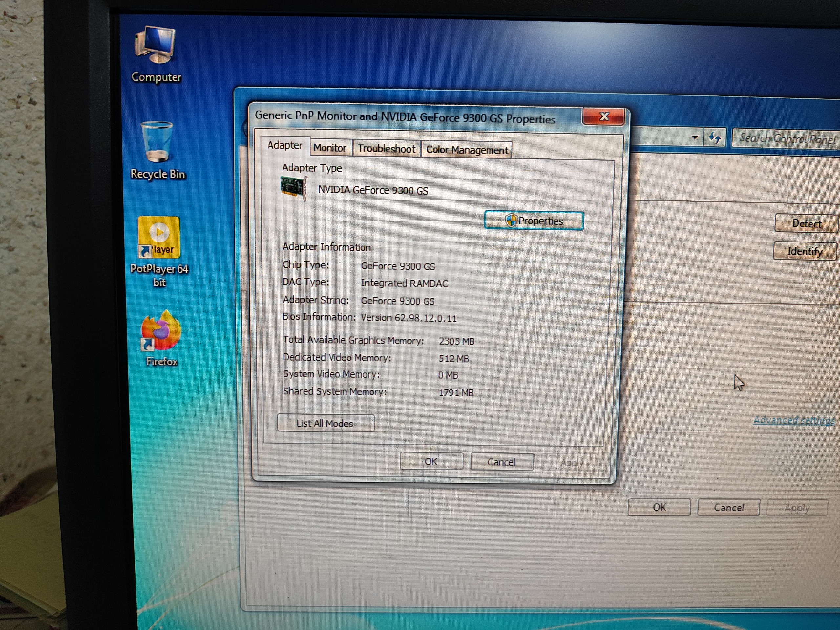This screenshot has width=840, height=630.
Task: Click Cancel in the Control Panel display window
Action: [x=728, y=508]
